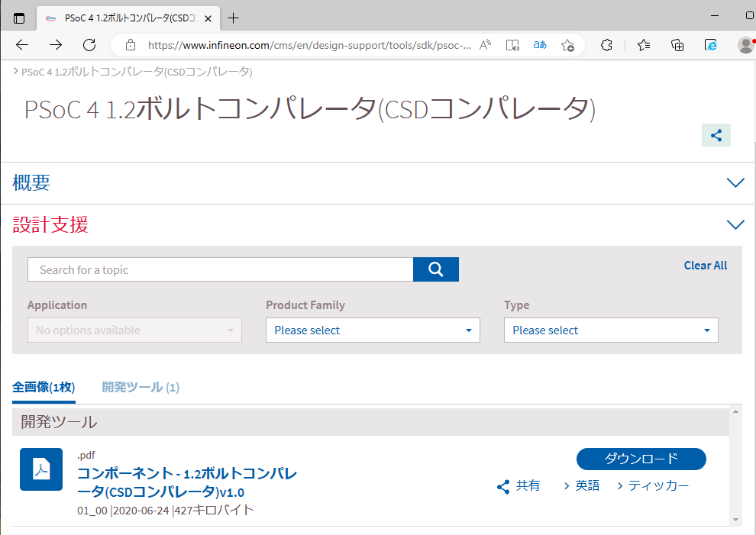Click the browser address bar URL
This screenshot has height=535, width=756.
[x=309, y=45]
